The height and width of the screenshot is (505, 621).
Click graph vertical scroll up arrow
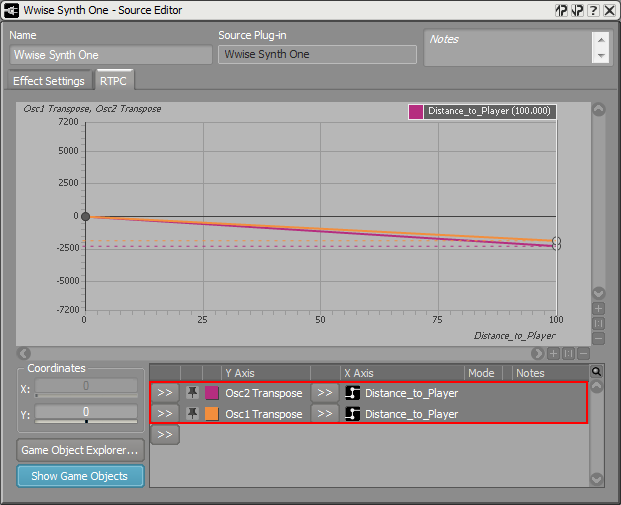point(598,109)
